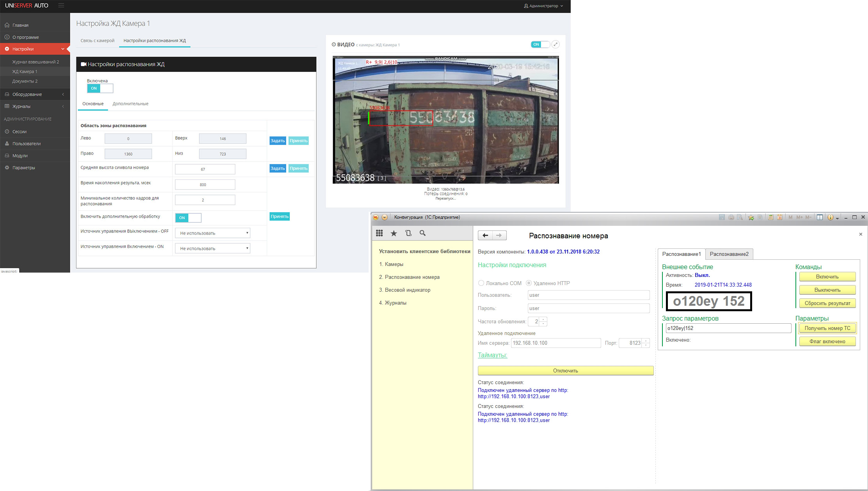
Task: Select the Основные sub-tab
Action: (x=93, y=104)
